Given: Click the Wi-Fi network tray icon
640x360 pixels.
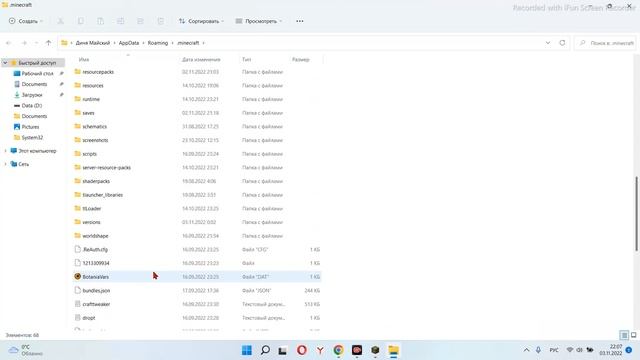Looking at the screenshot, I should point(570,350).
